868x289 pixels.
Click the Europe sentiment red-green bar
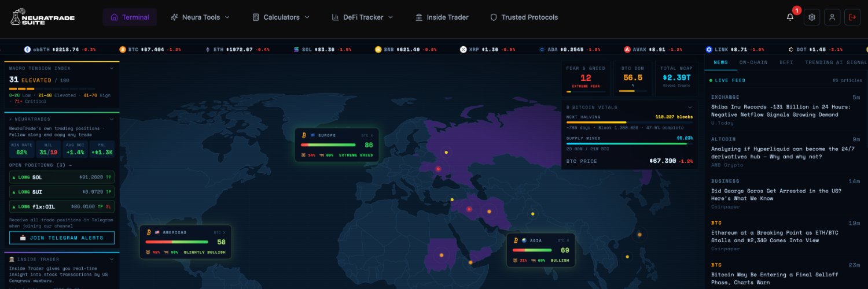pos(328,145)
